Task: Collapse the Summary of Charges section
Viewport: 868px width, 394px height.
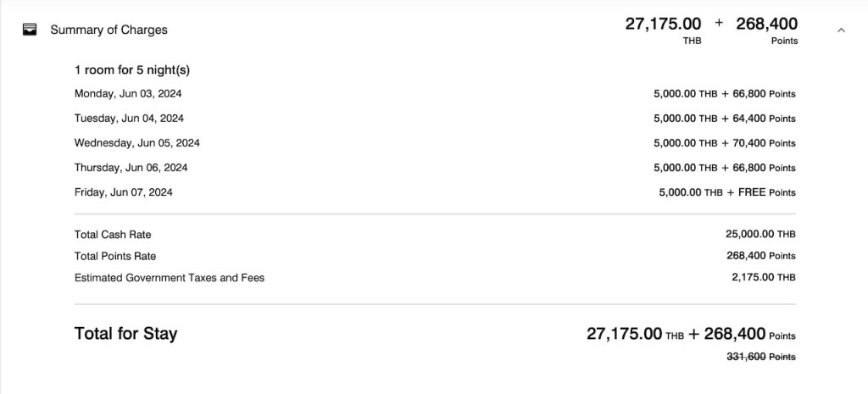Action: pyautogui.click(x=841, y=30)
